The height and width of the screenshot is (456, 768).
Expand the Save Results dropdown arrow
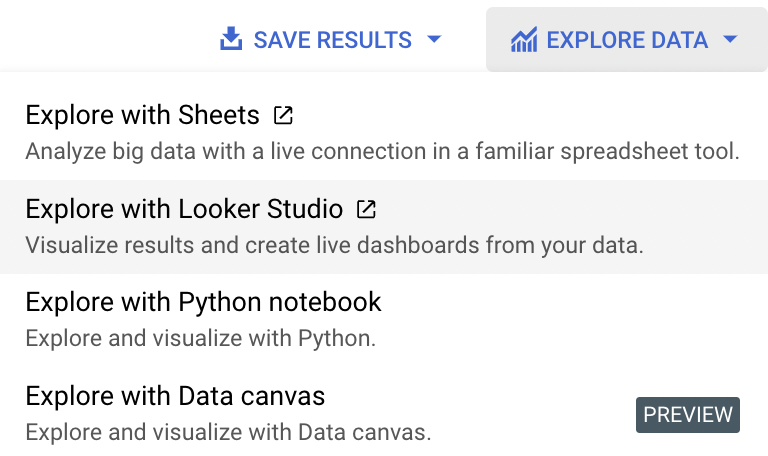(434, 40)
